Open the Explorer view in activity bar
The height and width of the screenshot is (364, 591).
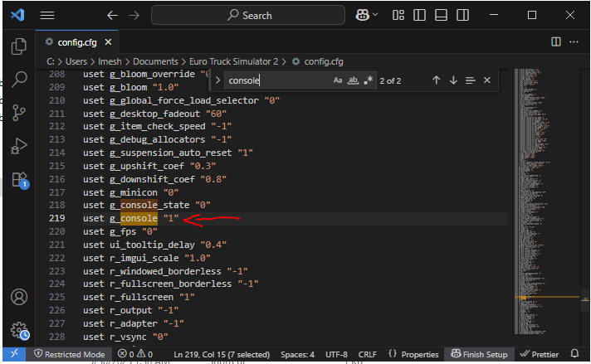click(x=19, y=46)
